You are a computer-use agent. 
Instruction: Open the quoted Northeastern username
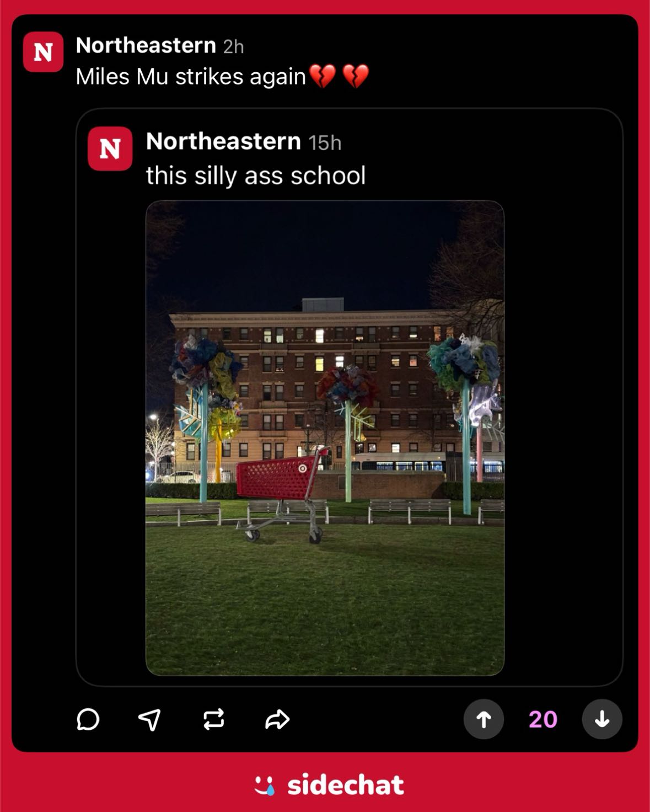(223, 142)
